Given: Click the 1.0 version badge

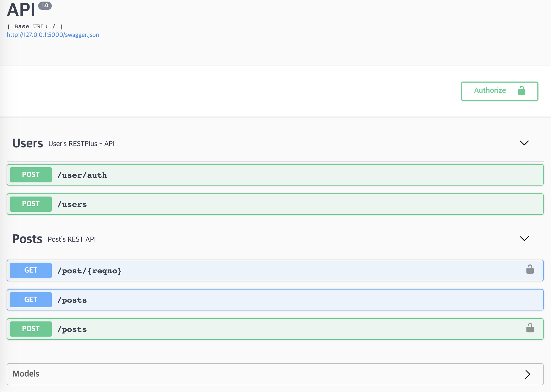Looking at the screenshot, I should tap(45, 5).
